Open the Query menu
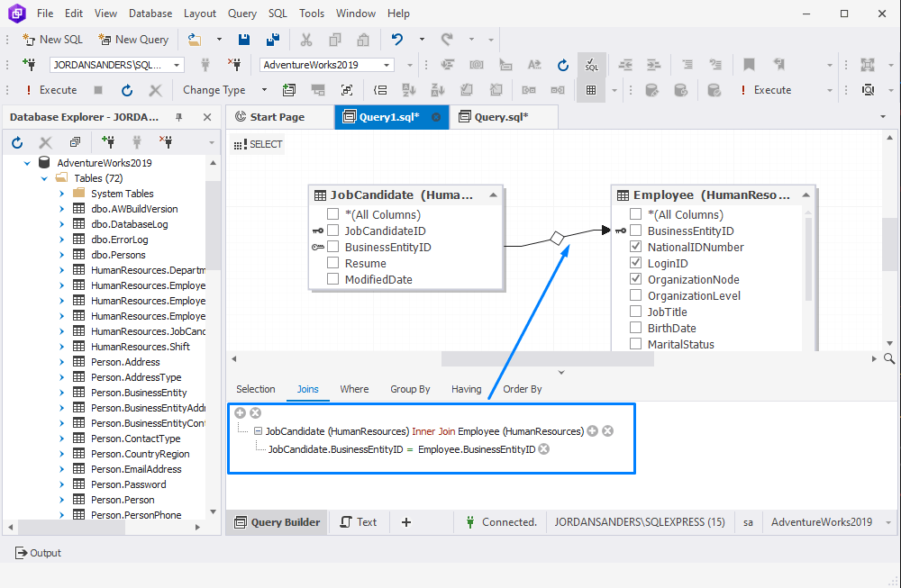Image resolution: width=901 pixels, height=588 pixels. [x=241, y=13]
